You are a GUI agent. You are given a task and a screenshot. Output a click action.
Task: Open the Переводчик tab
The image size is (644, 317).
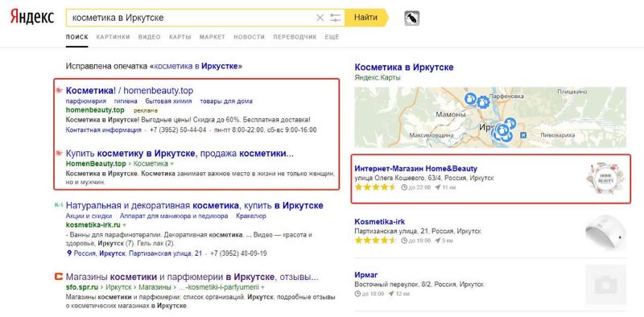pos(295,37)
